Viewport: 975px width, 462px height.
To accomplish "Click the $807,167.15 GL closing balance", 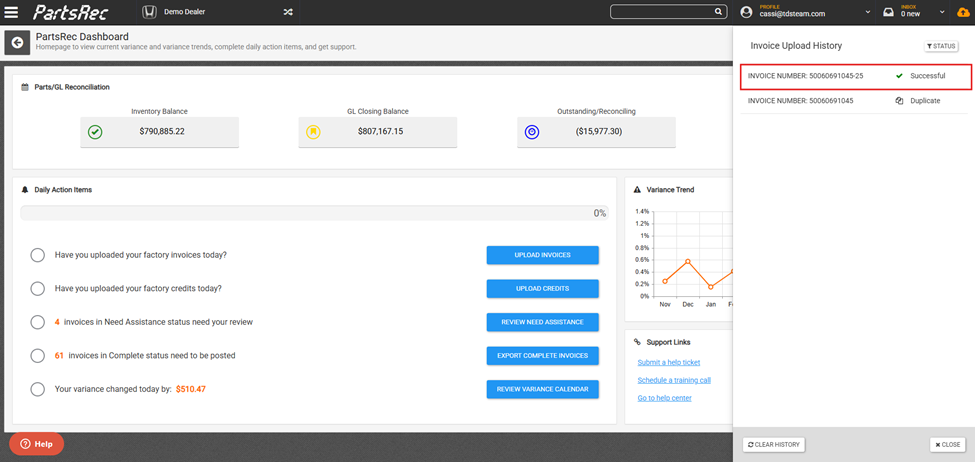I will coord(381,132).
